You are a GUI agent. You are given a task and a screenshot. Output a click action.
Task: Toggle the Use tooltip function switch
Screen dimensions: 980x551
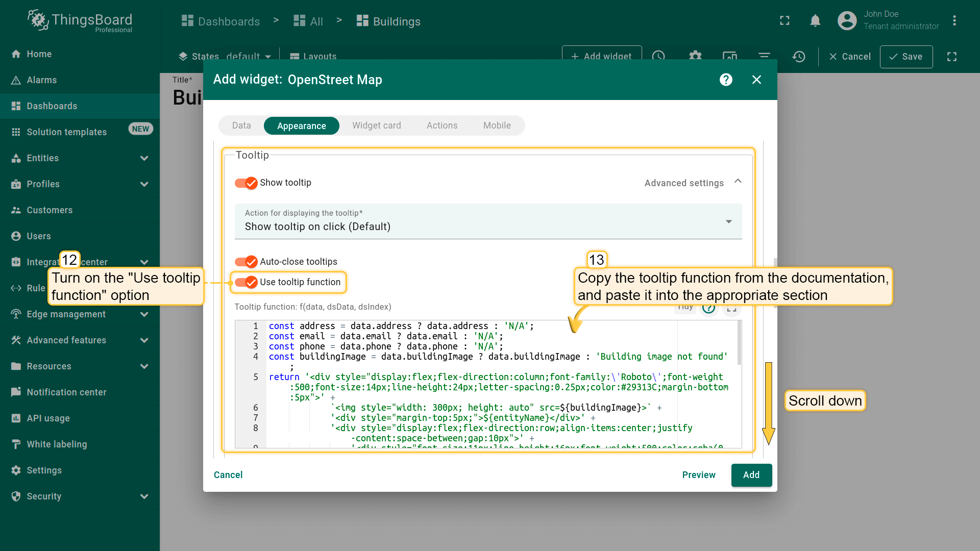246,282
